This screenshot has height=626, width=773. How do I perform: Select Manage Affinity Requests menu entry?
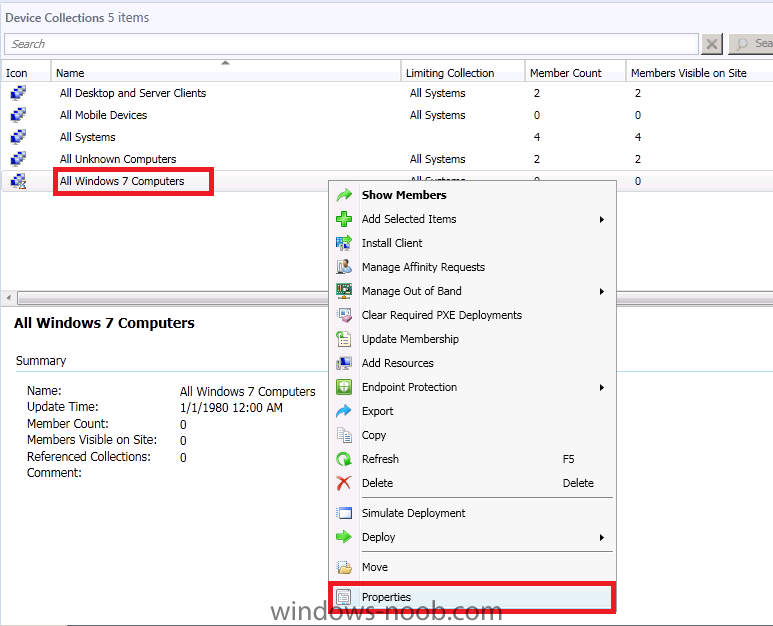pos(472,267)
